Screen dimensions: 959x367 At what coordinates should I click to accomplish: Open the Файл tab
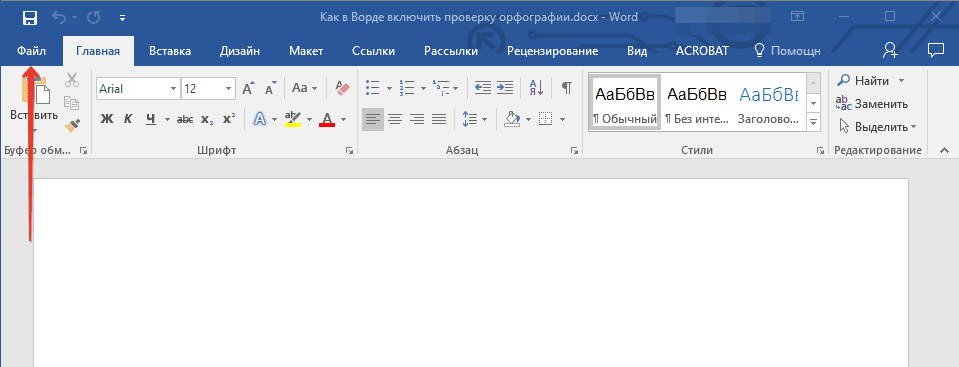tap(31, 51)
